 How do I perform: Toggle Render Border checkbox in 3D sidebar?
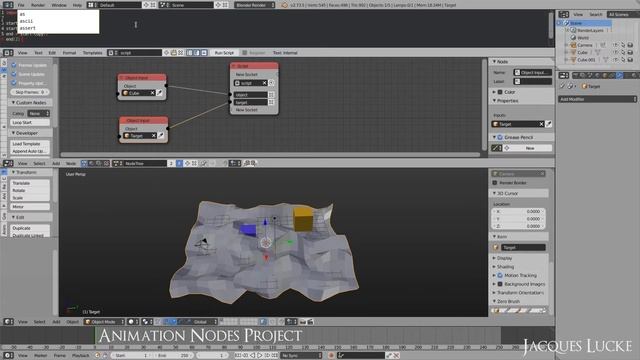[495, 183]
